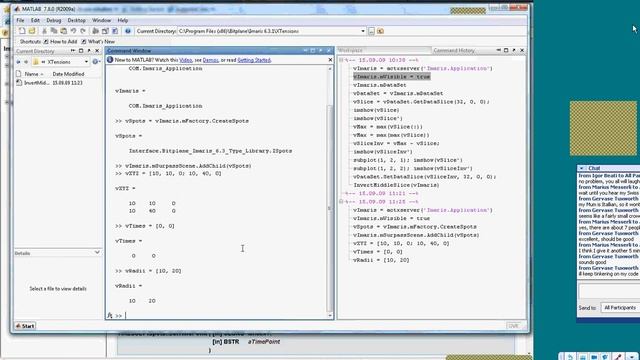640x360 pixels.
Task: Select history entry InvertMiddleSlice(vImaris)
Action: [x=396, y=185]
